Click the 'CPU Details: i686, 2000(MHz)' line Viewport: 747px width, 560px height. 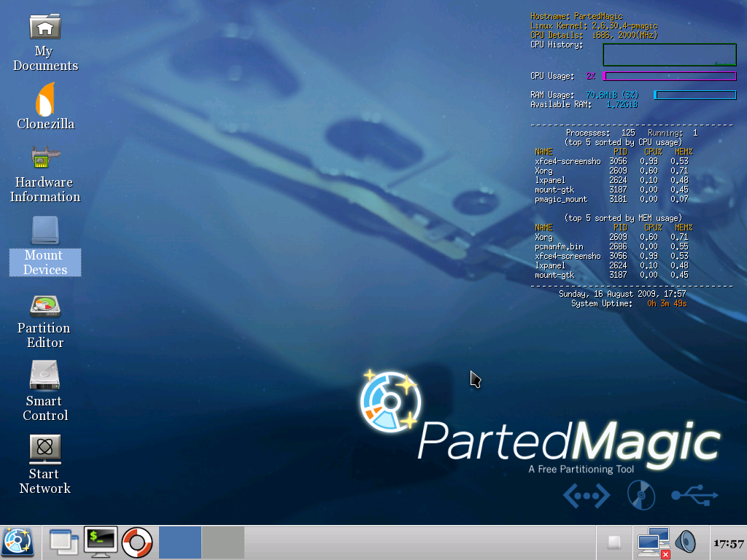click(x=594, y=35)
